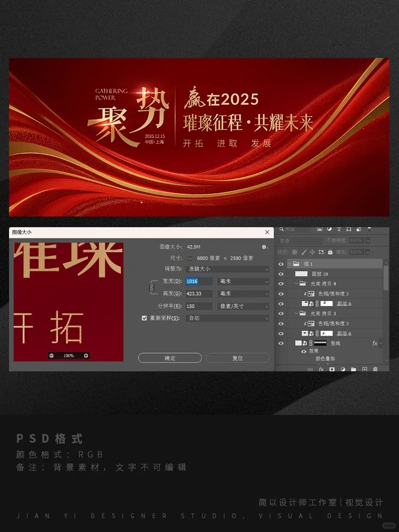This screenshot has height=532, width=399.
Task: Create a new group folder icon
Action: click(x=354, y=369)
